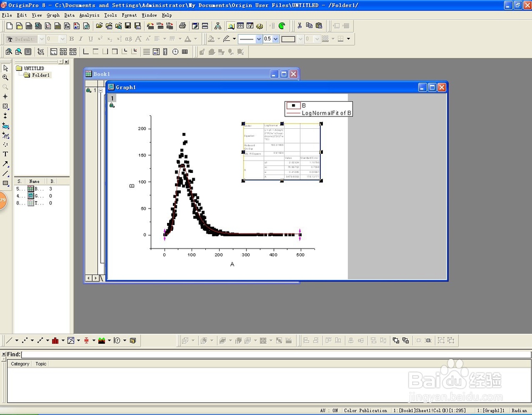Select the Zoom In magnifier tool
532x415 pixels.
point(5,77)
